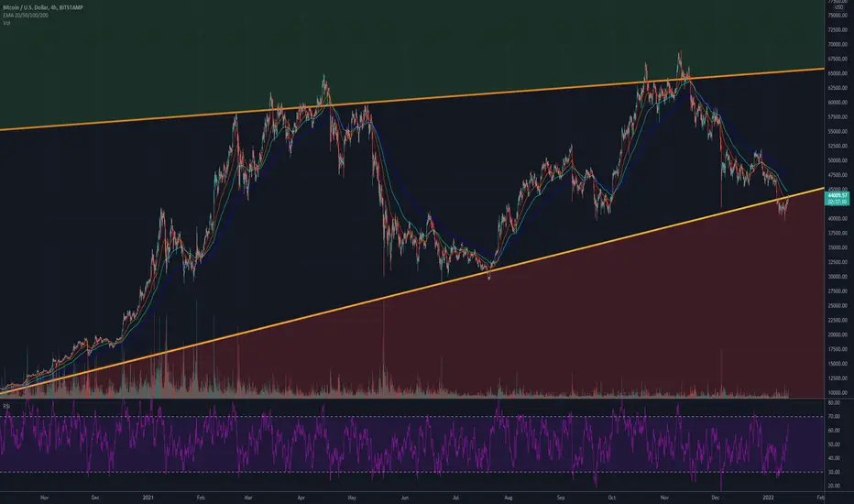Click the 35000.00 price axis label
The height and width of the screenshot is (504, 854).
tap(838, 247)
